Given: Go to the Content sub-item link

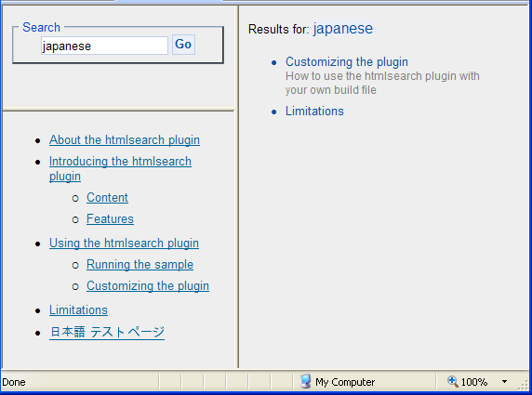Looking at the screenshot, I should [107, 197].
